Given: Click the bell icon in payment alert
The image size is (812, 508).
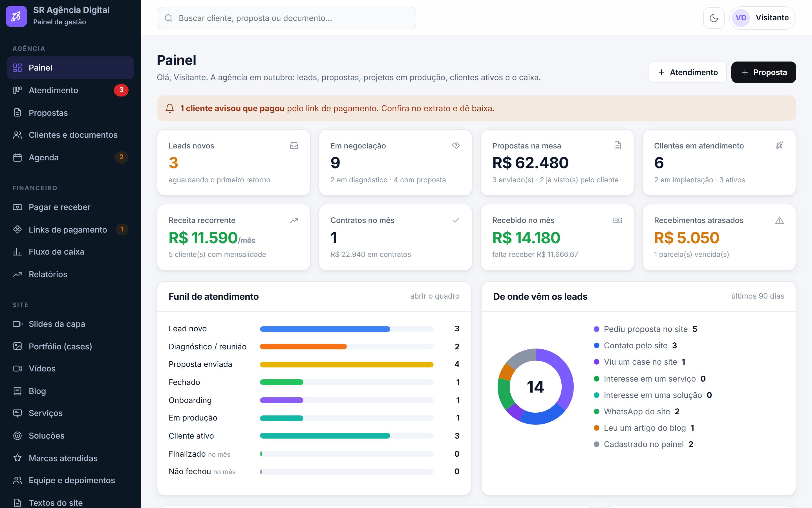Looking at the screenshot, I should tap(170, 108).
